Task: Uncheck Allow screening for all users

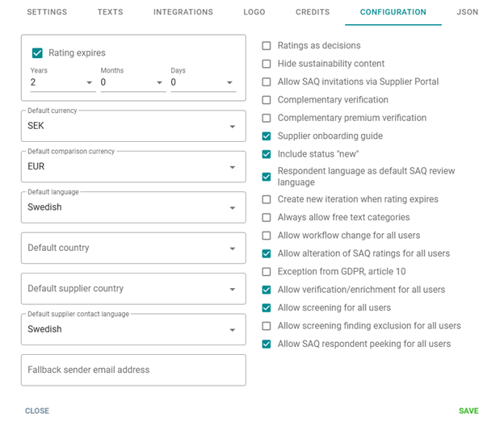Action: pyautogui.click(x=267, y=308)
